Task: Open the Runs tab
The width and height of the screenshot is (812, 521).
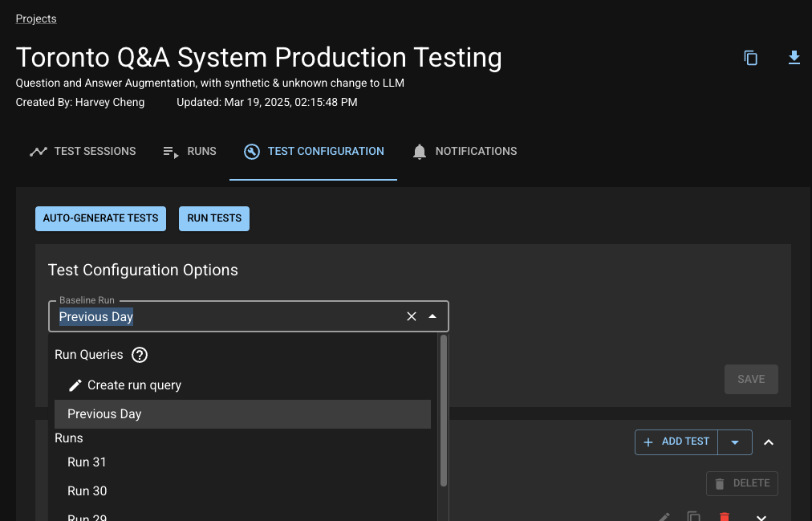Action: pos(189,151)
